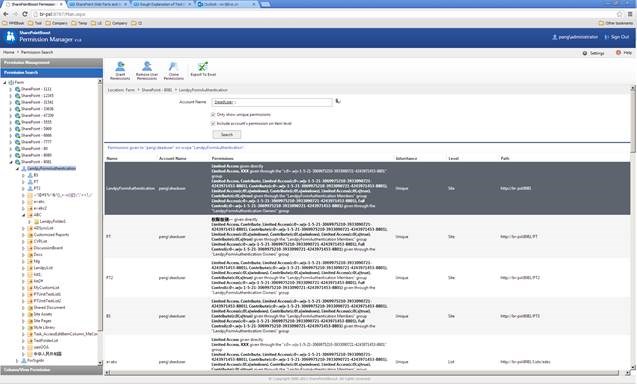Image resolution: width=637 pixels, height=384 pixels.
Task: Open Settings via the gear icon
Action: (x=585, y=53)
